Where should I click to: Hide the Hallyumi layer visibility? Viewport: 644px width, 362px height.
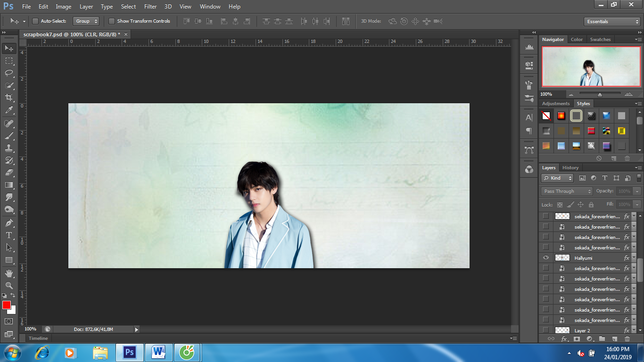(546, 258)
